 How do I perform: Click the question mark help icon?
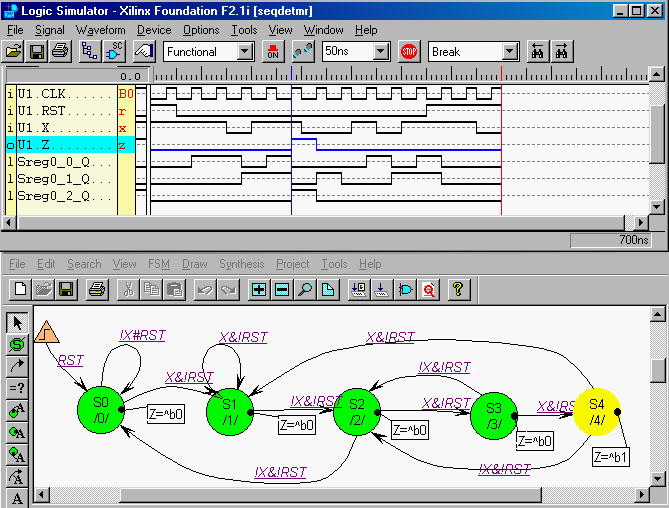(456, 290)
